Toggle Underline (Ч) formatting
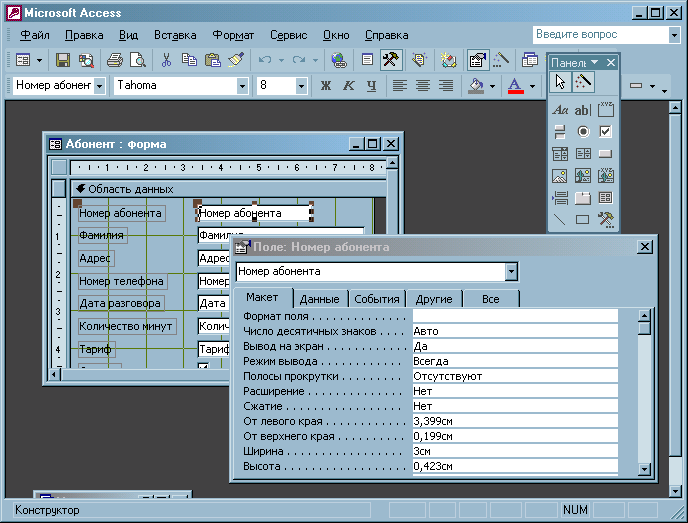688x523 pixels. click(x=372, y=86)
